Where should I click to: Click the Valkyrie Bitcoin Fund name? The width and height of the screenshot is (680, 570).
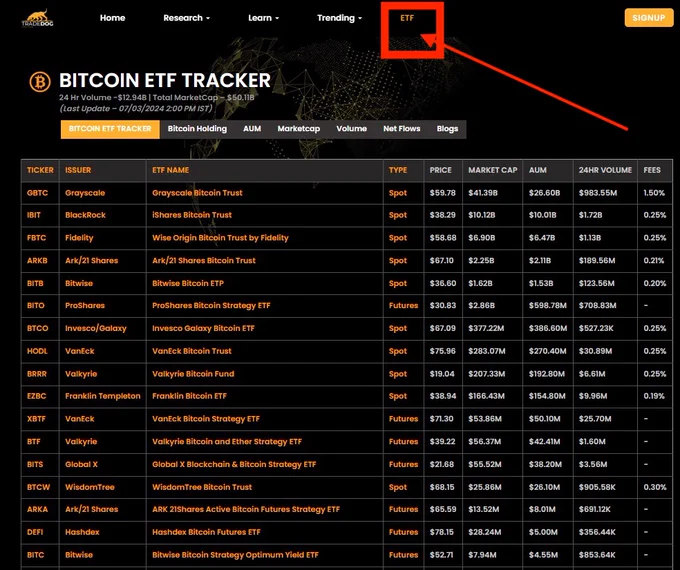(193, 374)
